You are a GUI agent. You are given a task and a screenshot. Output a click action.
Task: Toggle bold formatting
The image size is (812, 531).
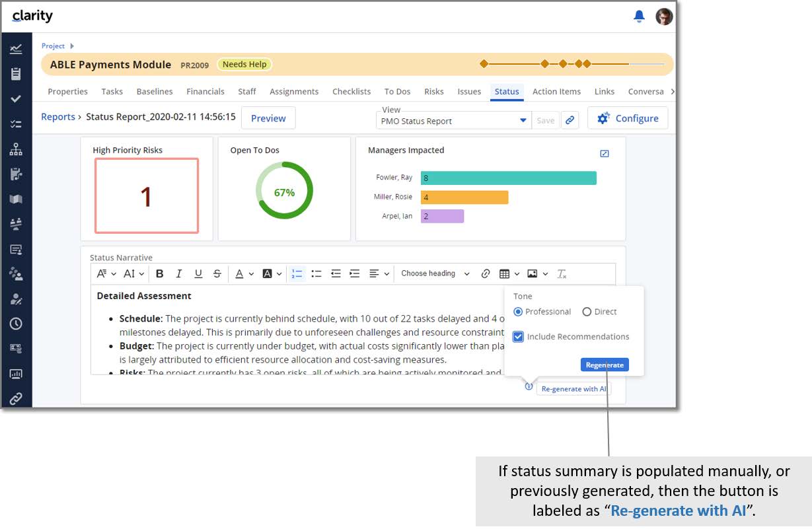(160, 273)
